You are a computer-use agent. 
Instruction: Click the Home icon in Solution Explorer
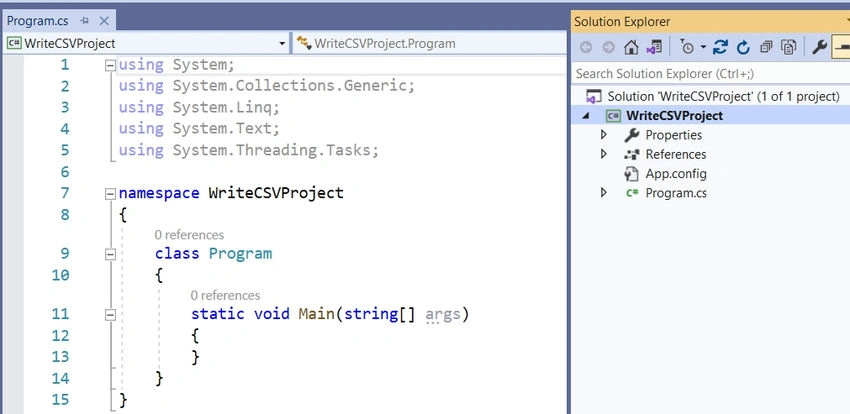pyautogui.click(x=631, y=47)
